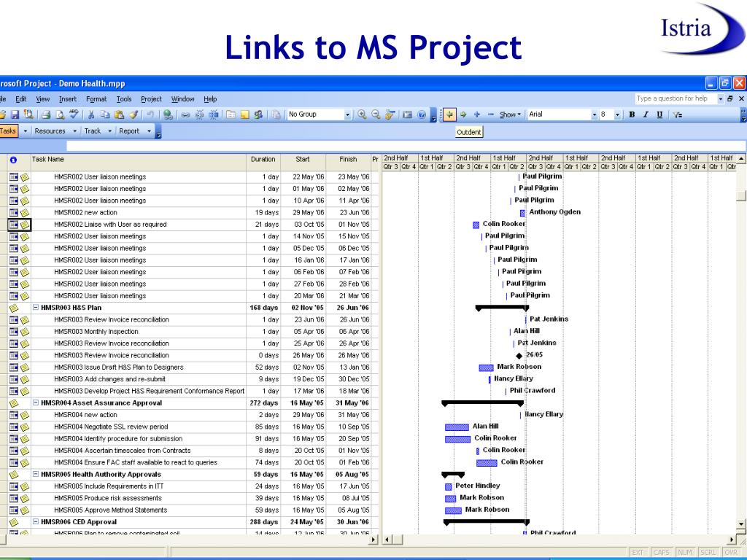Screen dimensions: 747x560
Task: Open the Track guide dropdown arrow
Action: (x=109, y=131)
